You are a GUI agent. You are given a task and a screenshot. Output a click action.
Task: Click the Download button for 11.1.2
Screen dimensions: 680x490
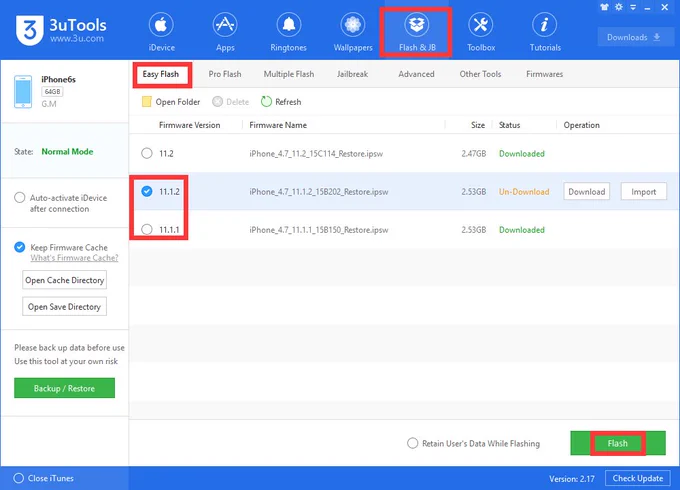(586, 192)
